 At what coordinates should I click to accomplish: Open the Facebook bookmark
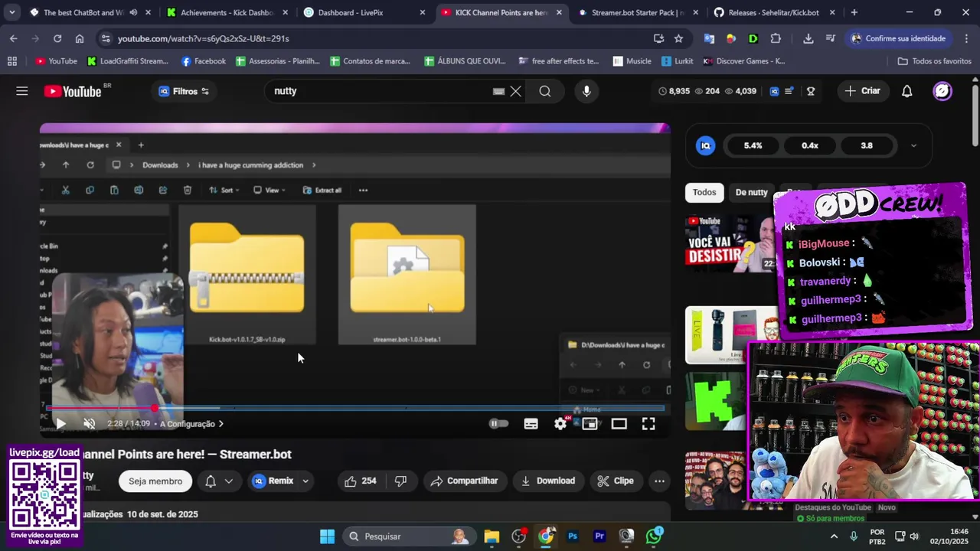pos(203,61)
